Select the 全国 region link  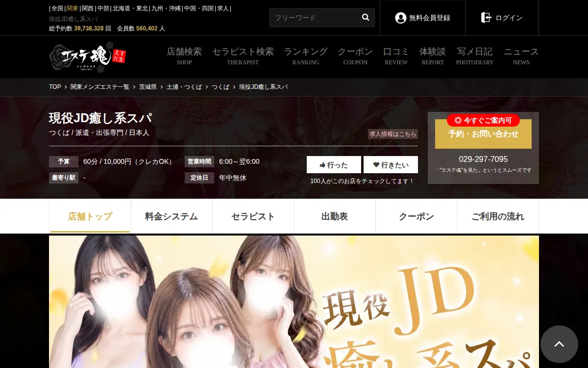[57, 8]
